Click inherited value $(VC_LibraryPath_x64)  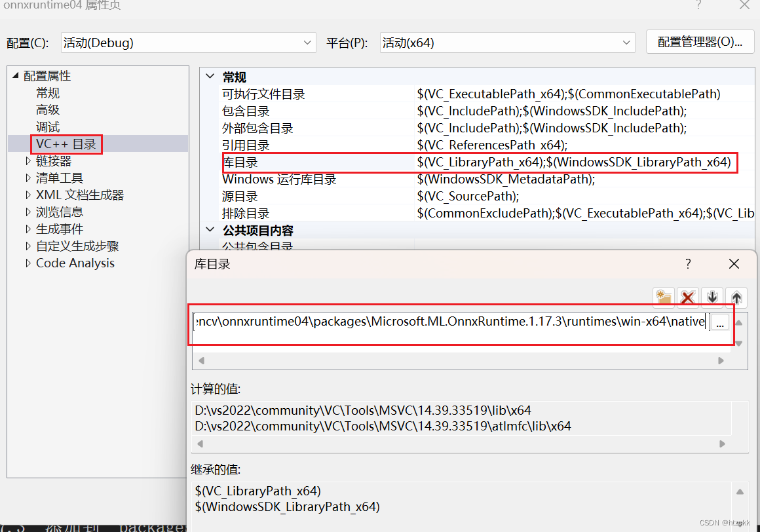point(258,491)
